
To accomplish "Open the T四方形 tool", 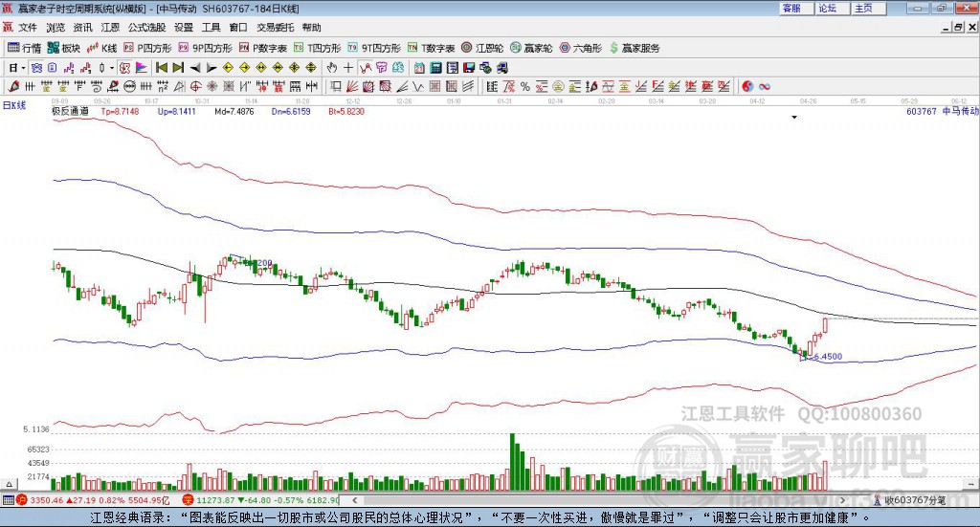I will 318,48.
